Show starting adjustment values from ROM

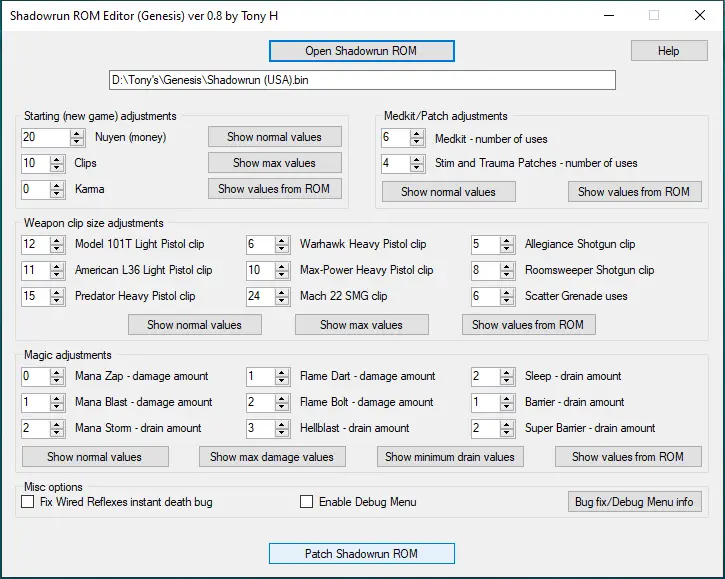[x=275, y=189]
